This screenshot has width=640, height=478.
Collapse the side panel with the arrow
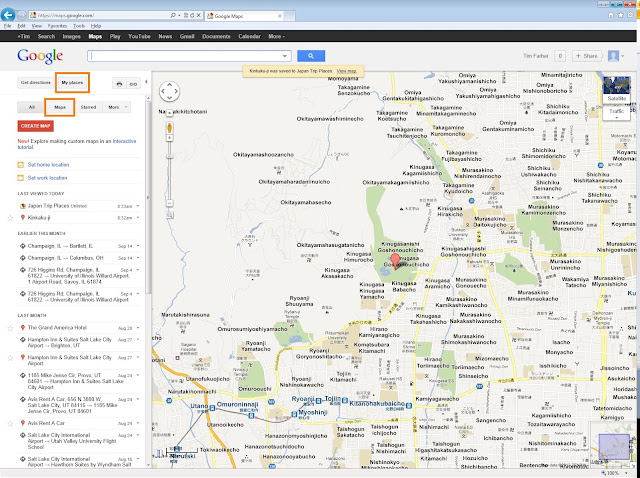tap(146, 82)
